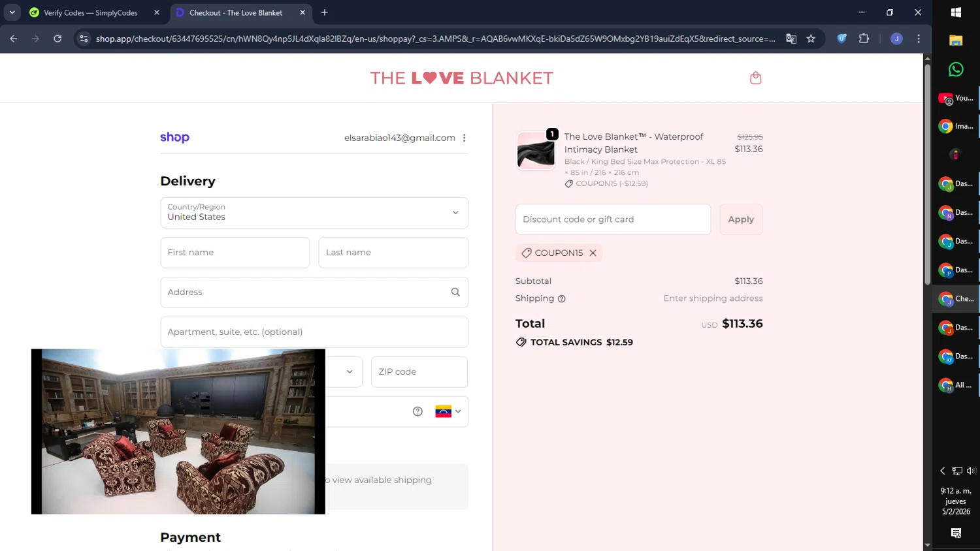Switch to Verify Codes — SimplyCodes tab
Viewport: 980px width, 551px height.
tap(90, 12)
